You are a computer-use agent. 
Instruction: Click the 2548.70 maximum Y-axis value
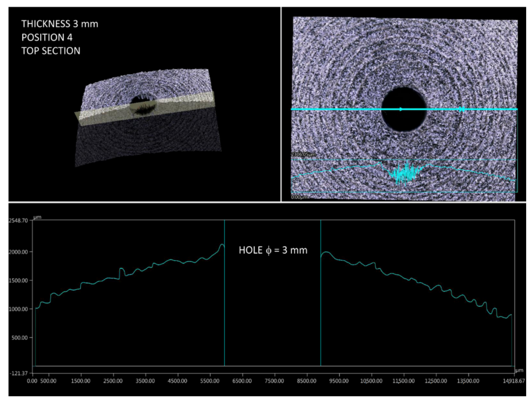click(18, 220)
